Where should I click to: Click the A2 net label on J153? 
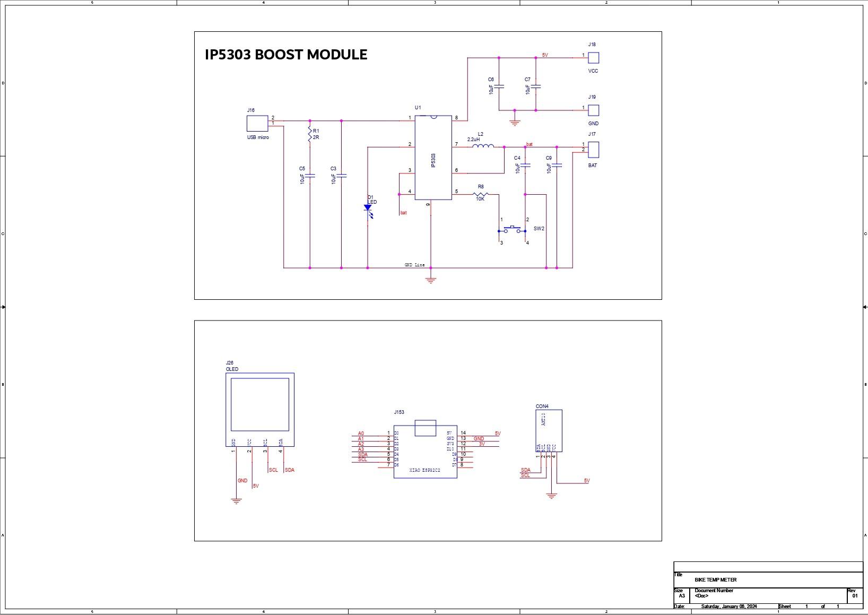tap(361, 444)
